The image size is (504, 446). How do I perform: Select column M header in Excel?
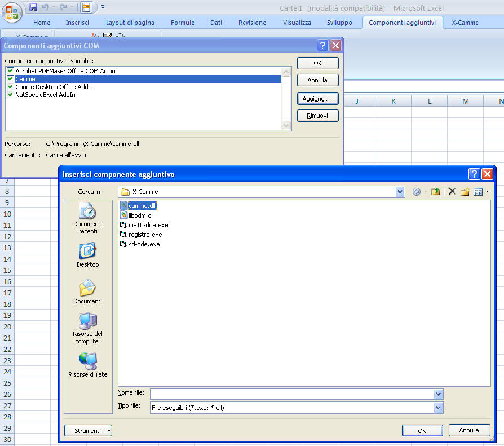[466, 101]
